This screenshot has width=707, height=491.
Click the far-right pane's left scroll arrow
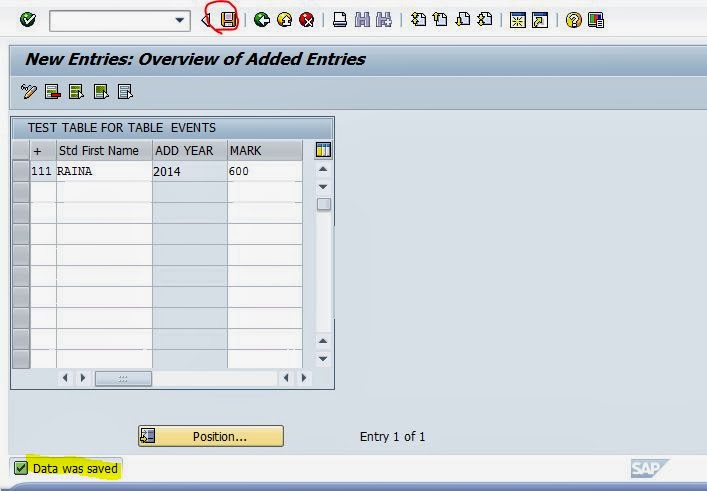[286, 378]
